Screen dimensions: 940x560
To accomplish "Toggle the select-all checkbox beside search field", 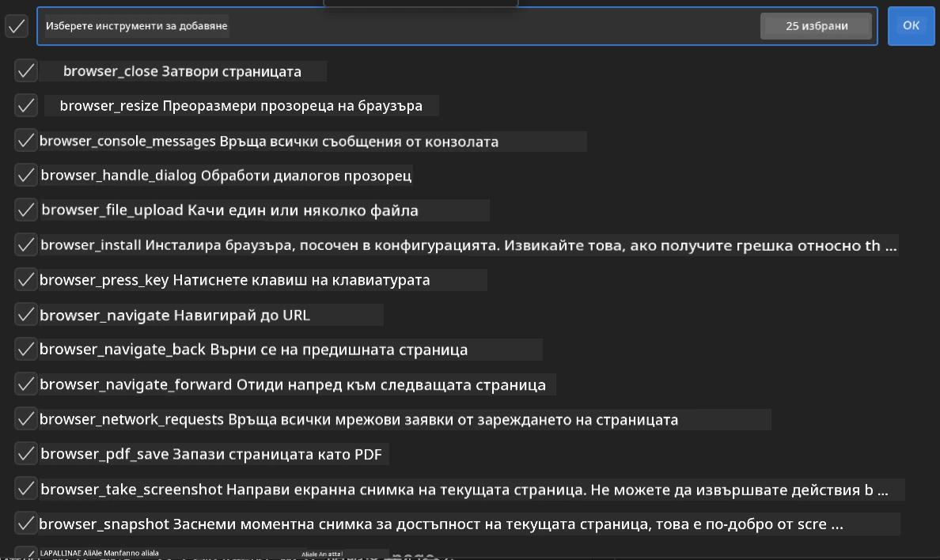I will coord(17,26).
